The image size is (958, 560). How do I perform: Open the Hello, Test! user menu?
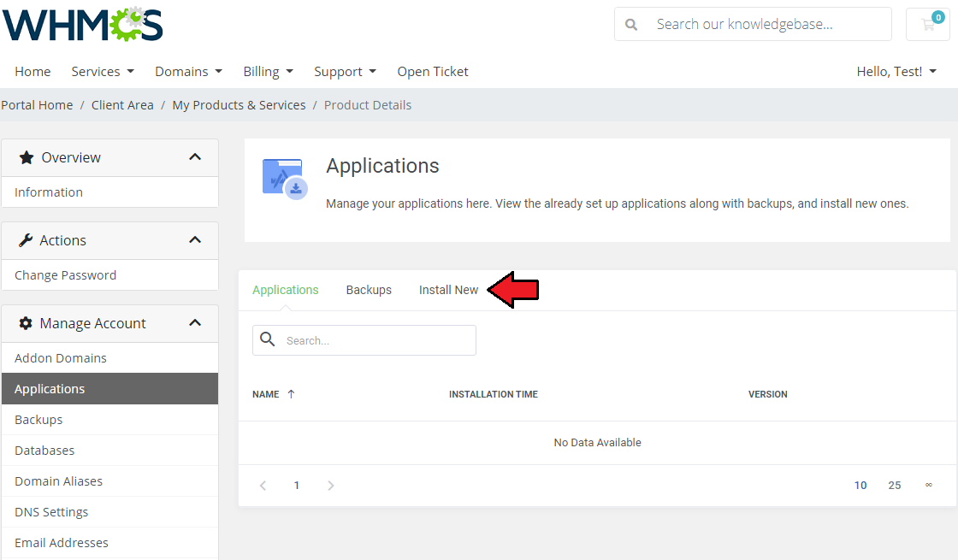click(x=896, y=72)
